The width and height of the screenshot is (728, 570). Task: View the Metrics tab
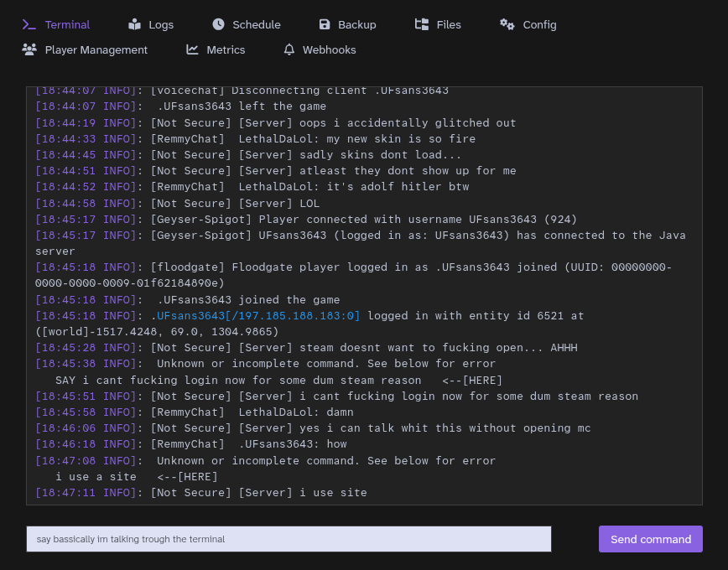(x=226, y=50)
